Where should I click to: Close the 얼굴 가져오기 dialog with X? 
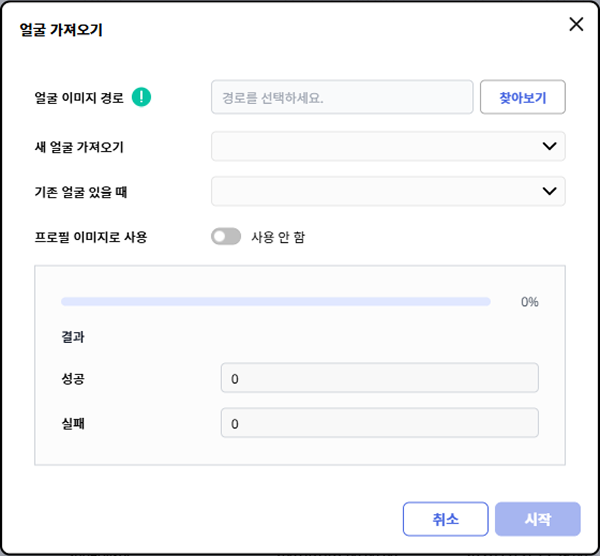coord(576,25)
